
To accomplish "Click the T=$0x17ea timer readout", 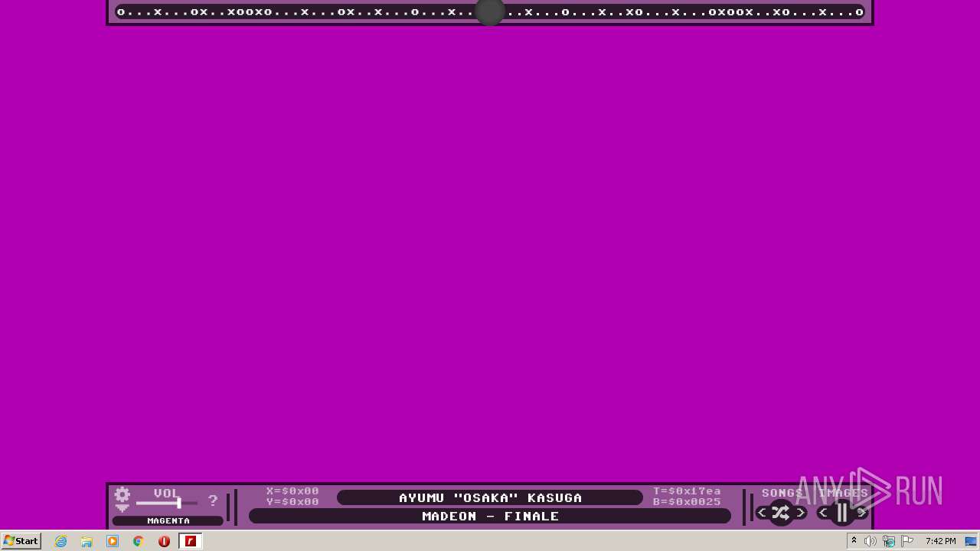I will [x=687, y=491].
